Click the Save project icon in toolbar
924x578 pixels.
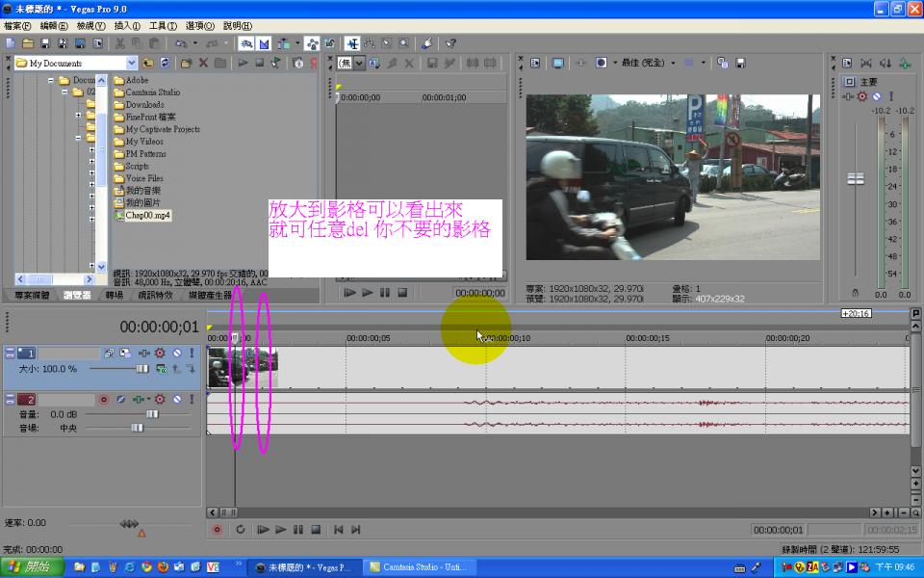(46, 43)
